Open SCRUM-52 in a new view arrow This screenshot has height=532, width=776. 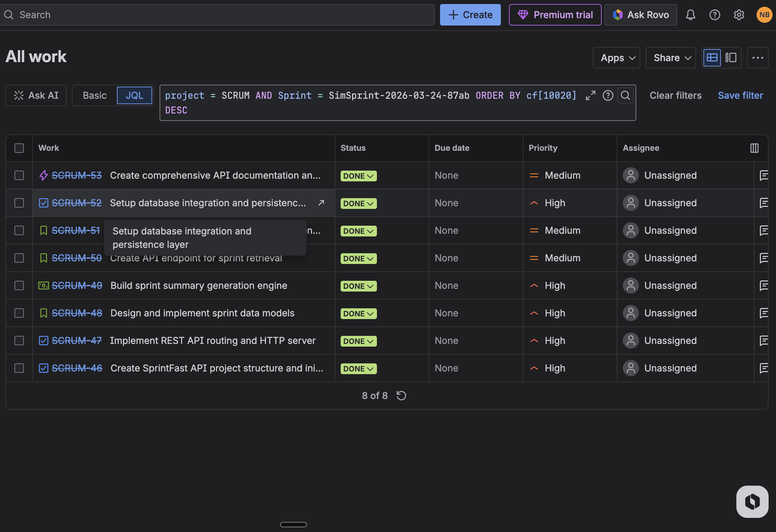point(321,203)
